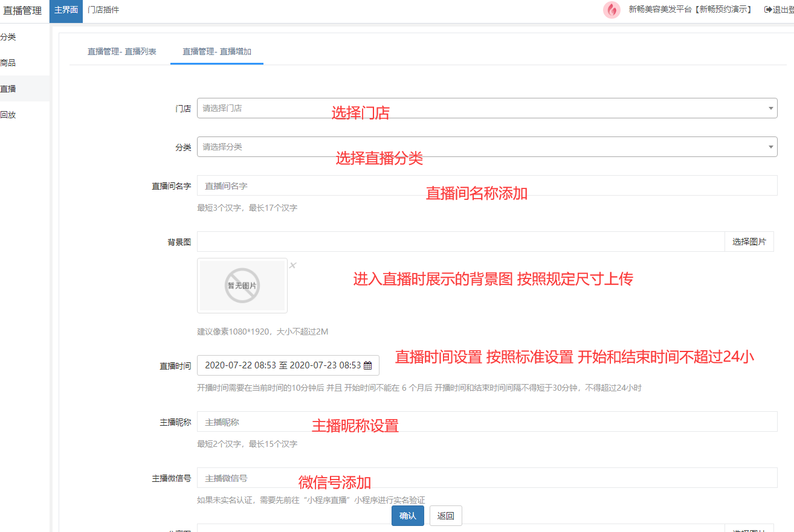The image size is (794, 532).
Task: Open the 门店 store dropdown
Action: coord(487,108)
